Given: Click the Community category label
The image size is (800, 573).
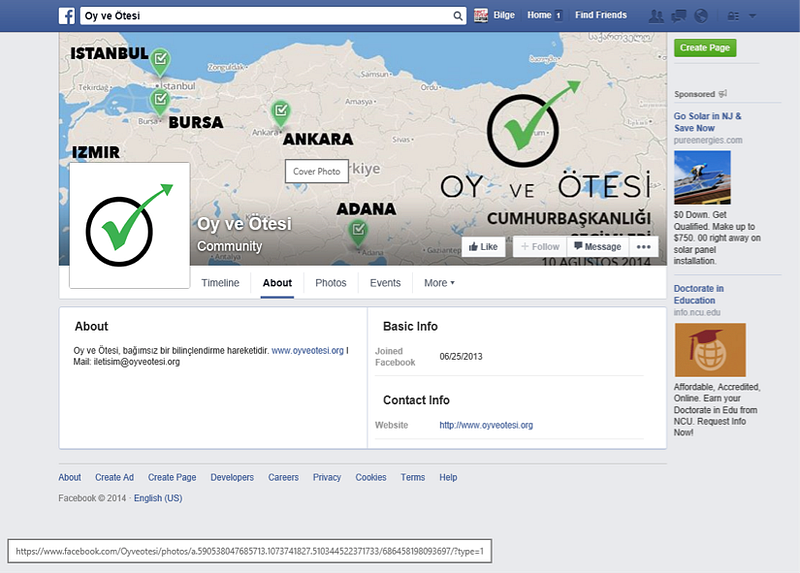Looking at the screenshot, I should click(x=230, y=246).
